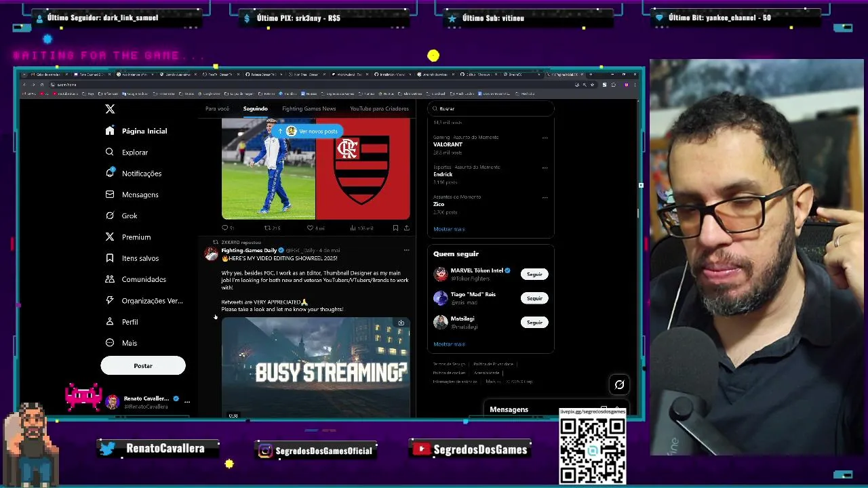Open more options on Fighting-Games Daily post

click(406, 250)
